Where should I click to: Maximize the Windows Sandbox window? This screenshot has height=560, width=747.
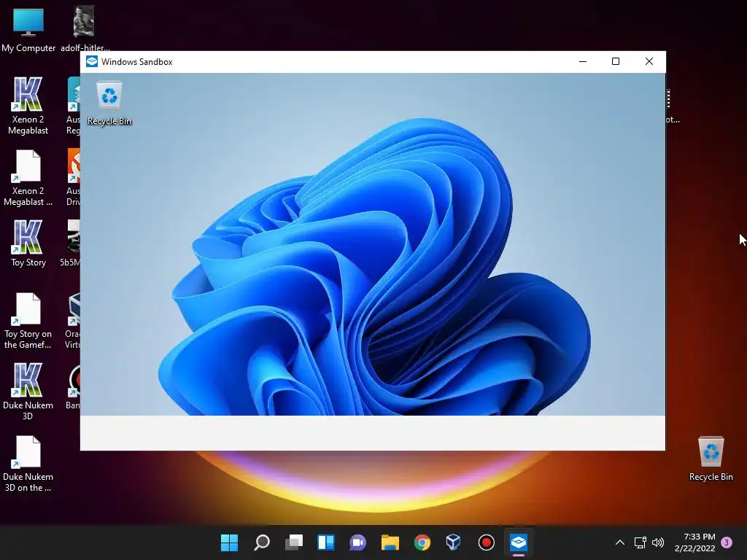click(616, 61)
